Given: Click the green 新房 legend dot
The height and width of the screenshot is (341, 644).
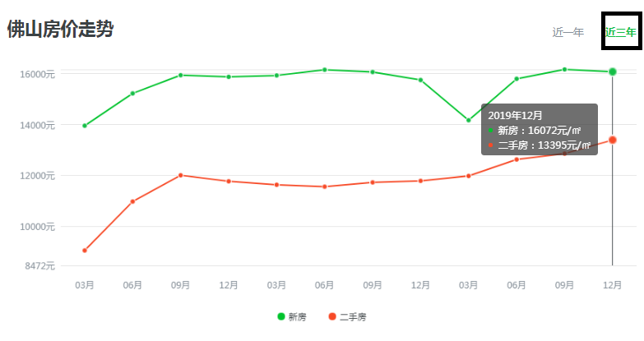Looking at the screenshot, I should tap(281, 316).
